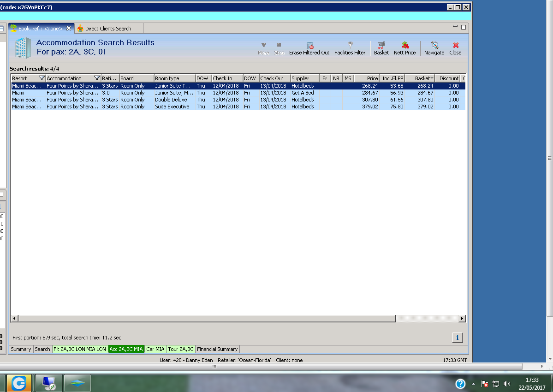Image resolution: width=553 pixels, height=392 pixels.
Task: Sort by Room type column header
Action: [x=175, y=78]
